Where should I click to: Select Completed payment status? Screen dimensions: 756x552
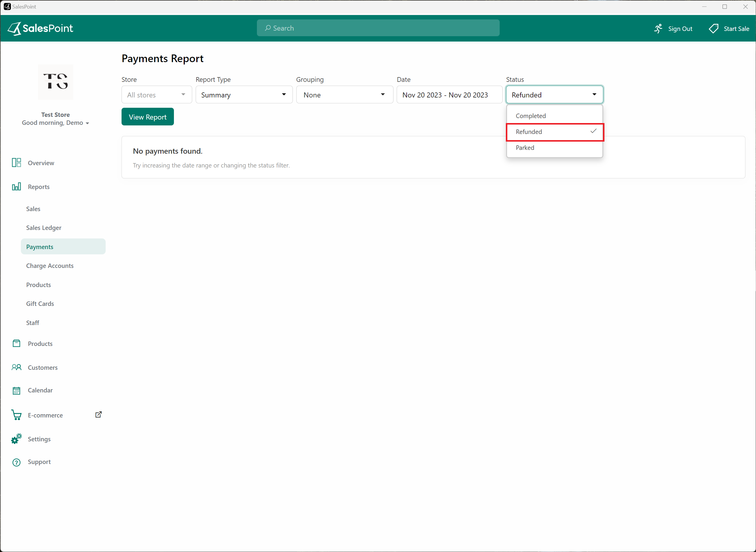pos(531,116)
